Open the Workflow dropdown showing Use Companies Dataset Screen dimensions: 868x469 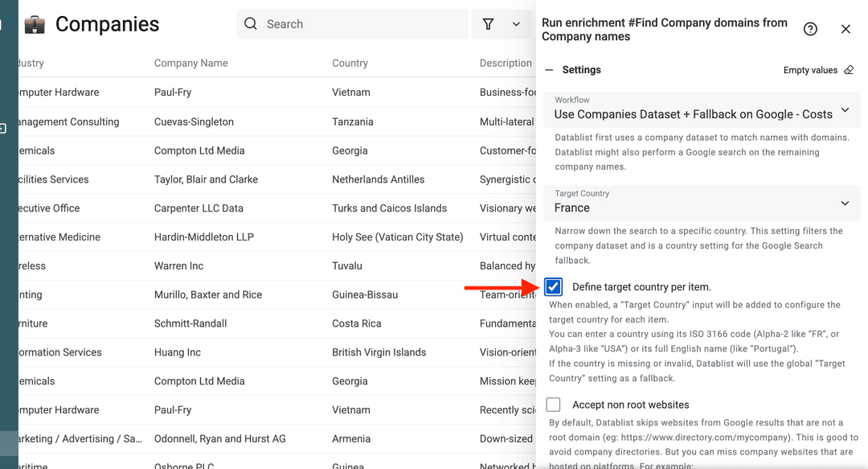(845, 110)
